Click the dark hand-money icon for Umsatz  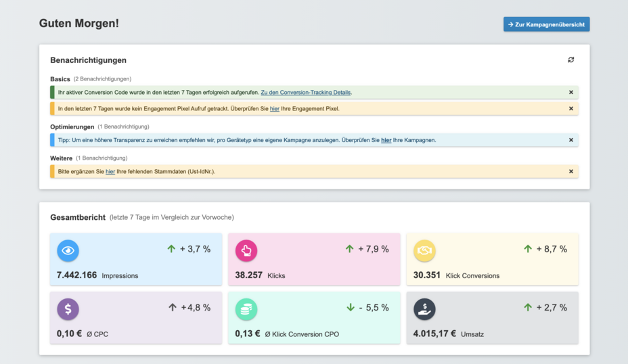pyautogui.click(x=424, y=309)
